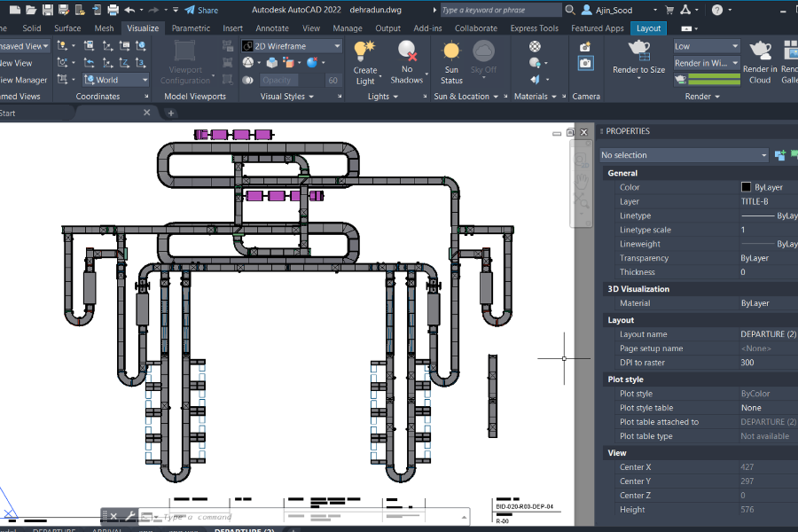Click the pan hand icon in navigation bar
The width and height of the screenshot is (798, 532).
581,181
